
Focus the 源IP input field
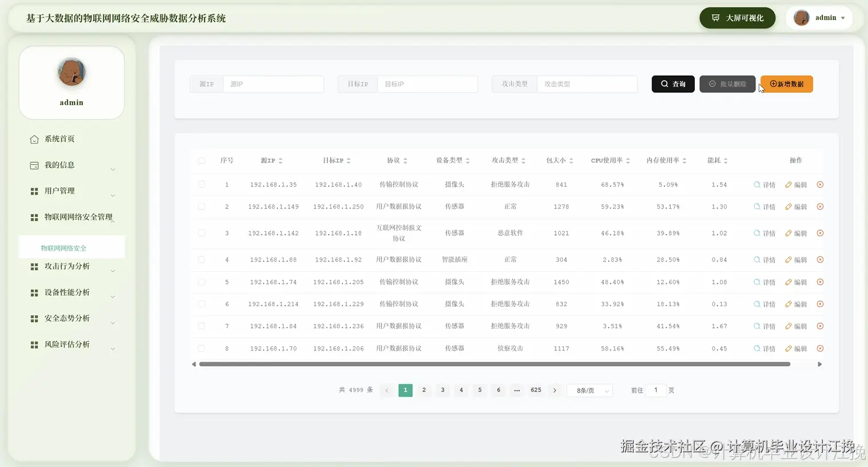[x=273, y=84]
